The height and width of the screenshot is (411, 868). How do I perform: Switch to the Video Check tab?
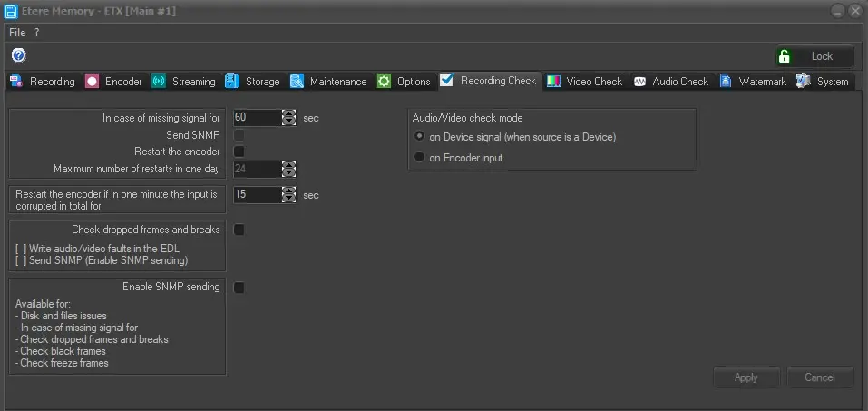[x=584, y=82]
